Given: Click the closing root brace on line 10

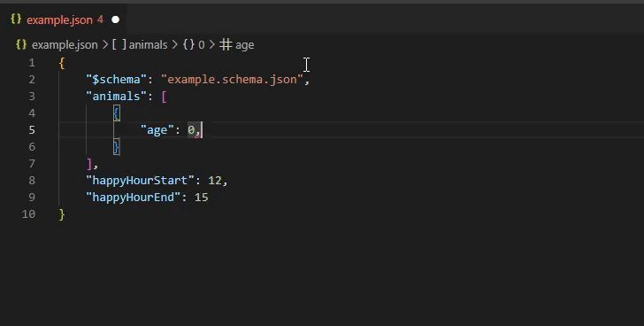Looking at the screenshot, I should (62, 214).
